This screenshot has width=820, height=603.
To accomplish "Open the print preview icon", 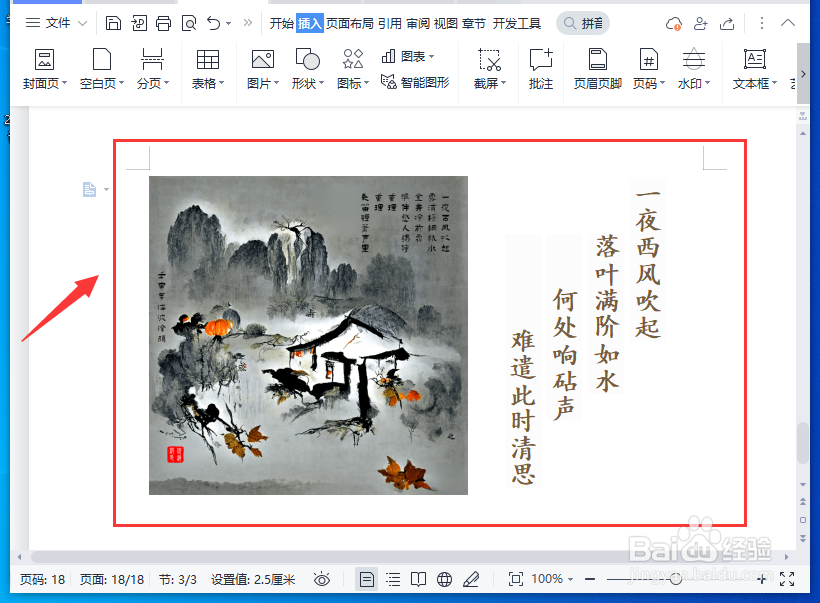I will 189,23.
